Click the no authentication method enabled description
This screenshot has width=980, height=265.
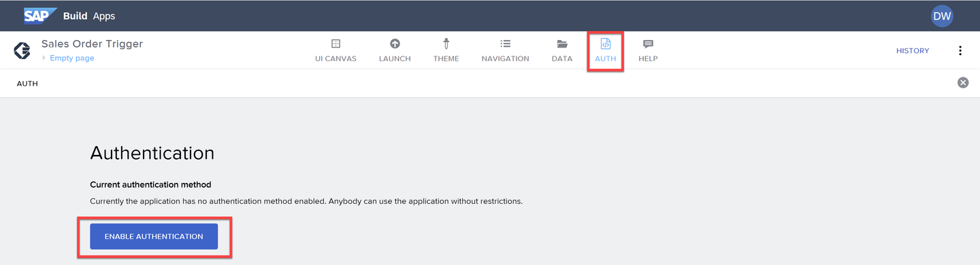click(x=306, y=202)
